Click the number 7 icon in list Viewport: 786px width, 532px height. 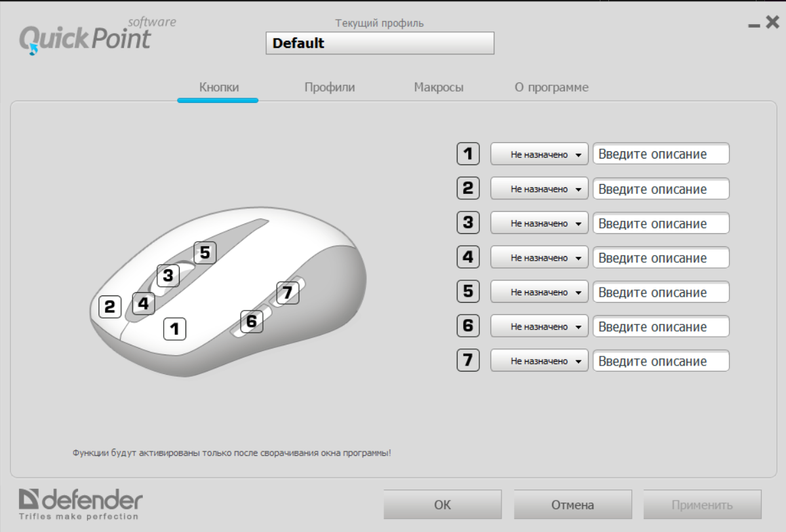[468, 360]
